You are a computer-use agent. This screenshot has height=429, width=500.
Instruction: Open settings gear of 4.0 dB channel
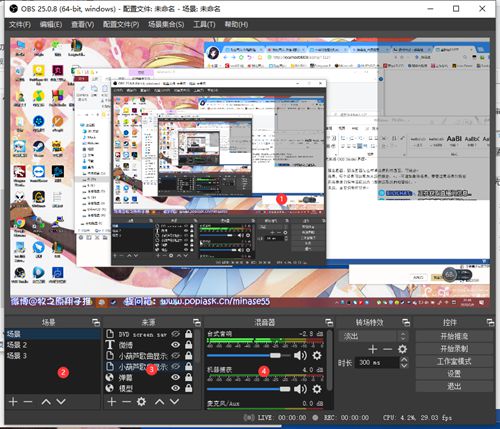[317, 389]
